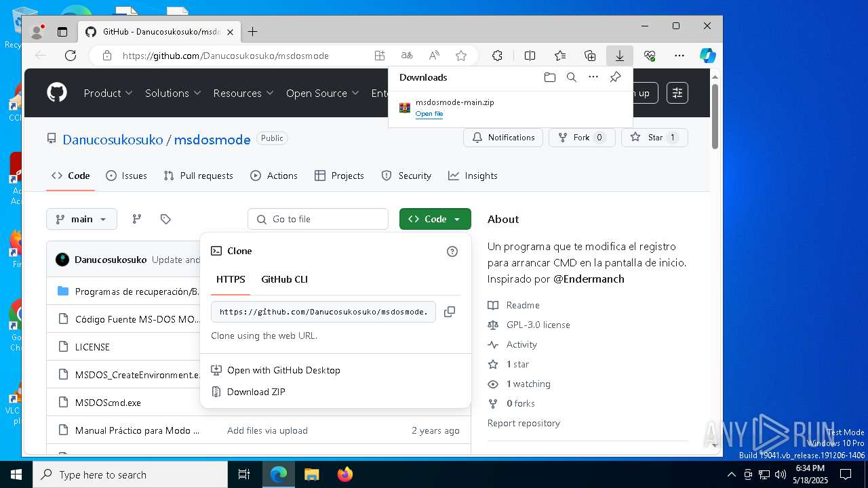Fork the repository

coord(582,138)
